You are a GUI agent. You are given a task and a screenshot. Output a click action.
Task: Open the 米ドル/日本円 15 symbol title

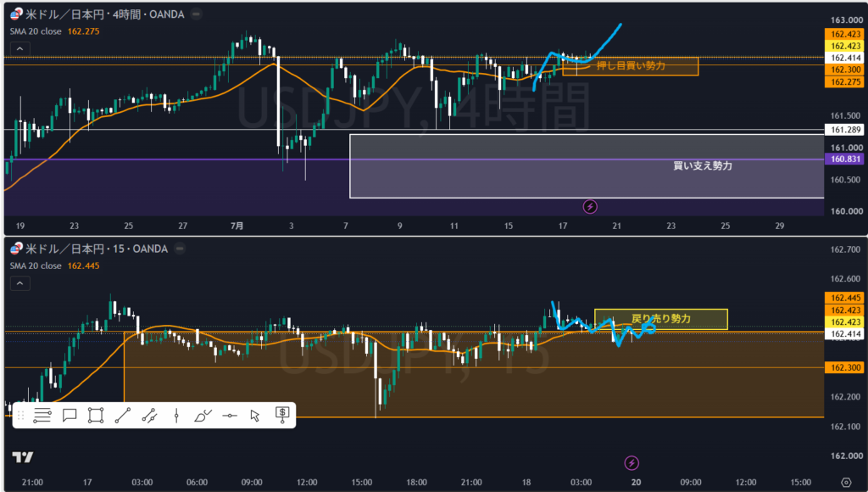(97, 249)
